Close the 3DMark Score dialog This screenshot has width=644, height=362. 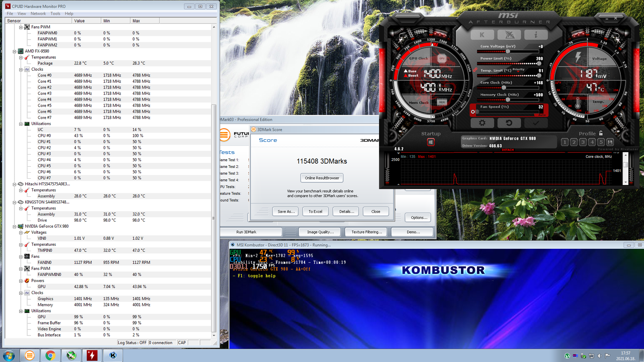pos(376,212)
